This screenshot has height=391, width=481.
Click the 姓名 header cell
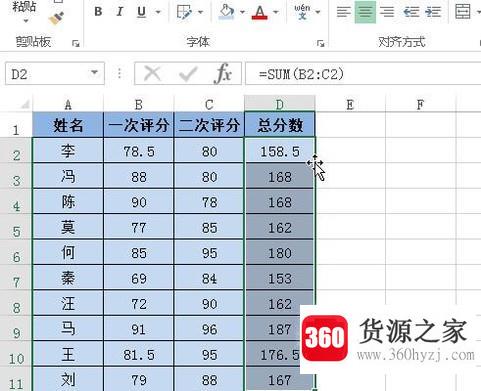[x=68, y=125]
